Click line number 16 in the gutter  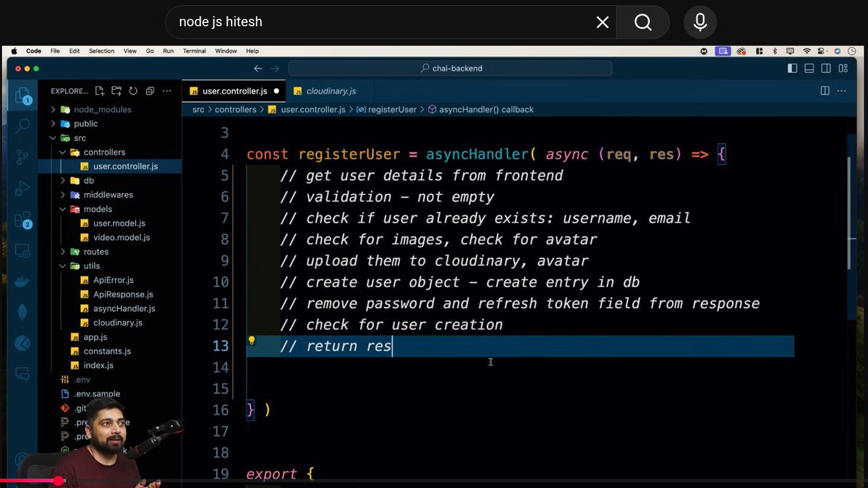(221, 410)
